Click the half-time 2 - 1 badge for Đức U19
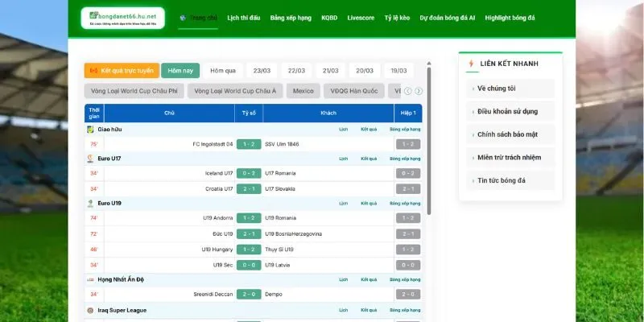 coord(408,233)
